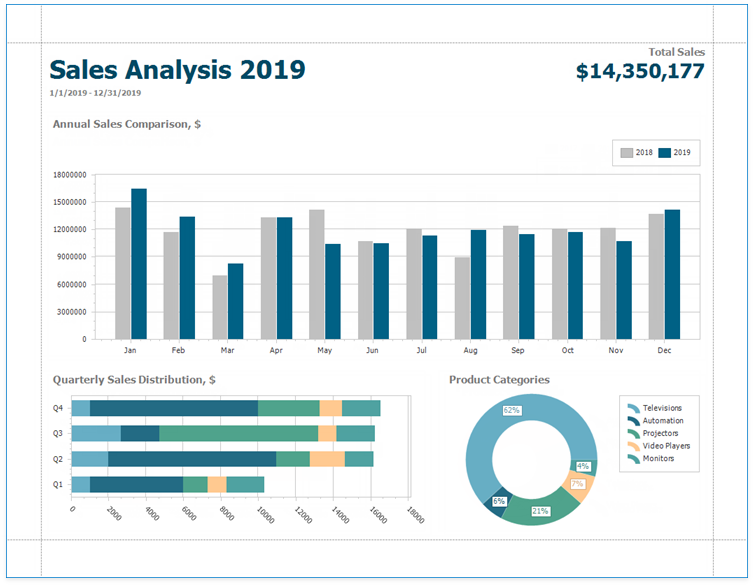Click the 21% donut segment label
The width and height of the screenshot is (754, 586).
[540, 511]
